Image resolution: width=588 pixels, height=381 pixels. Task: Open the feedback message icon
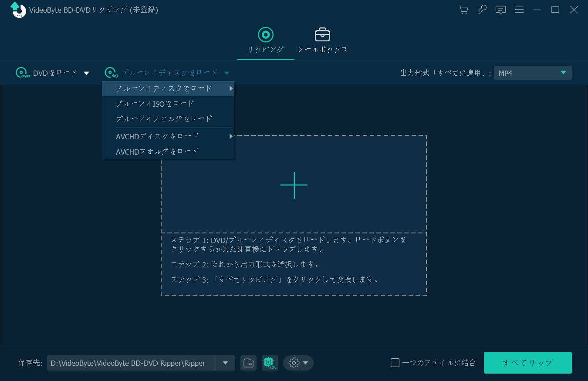pos(500,9)
